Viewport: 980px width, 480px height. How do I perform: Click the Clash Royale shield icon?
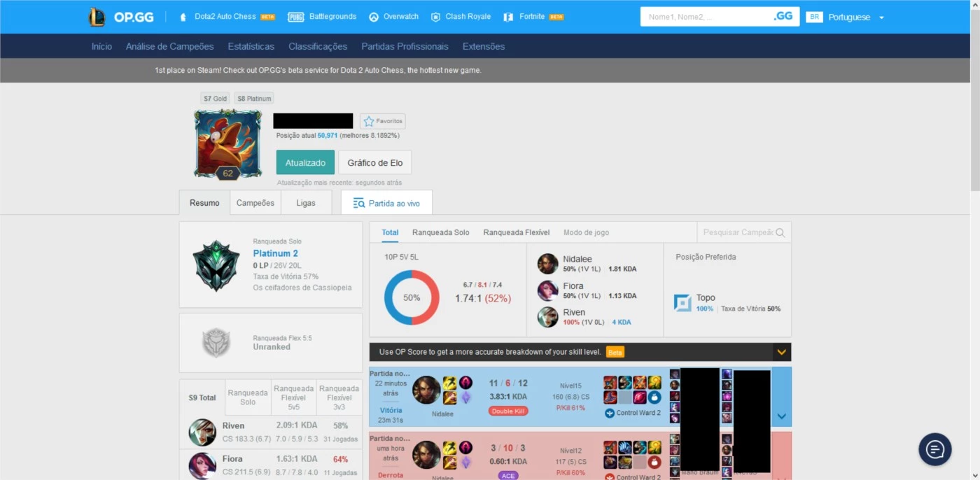click(435, 17)
